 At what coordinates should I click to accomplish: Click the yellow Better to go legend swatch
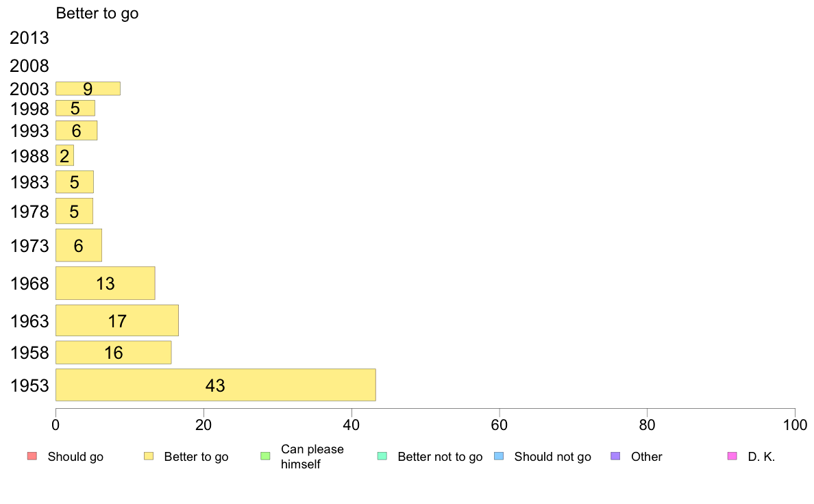pyautogui.click(x=149, y=456)
